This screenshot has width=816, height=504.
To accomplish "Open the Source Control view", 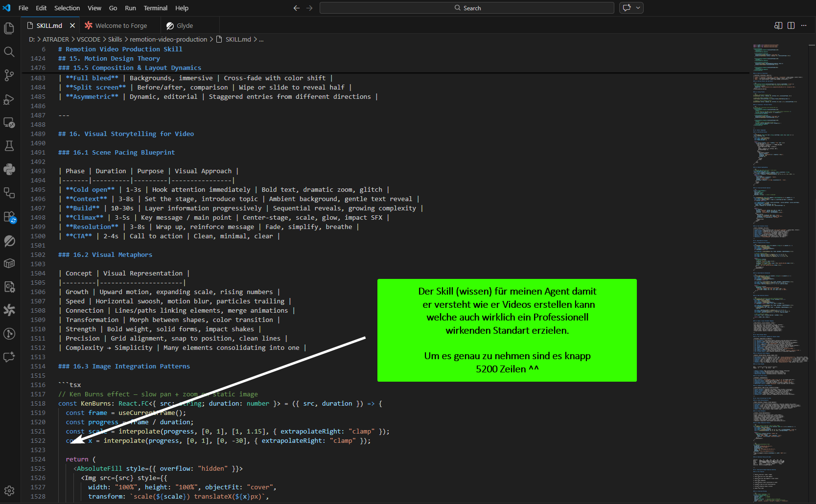I will [x=9, y=75].
